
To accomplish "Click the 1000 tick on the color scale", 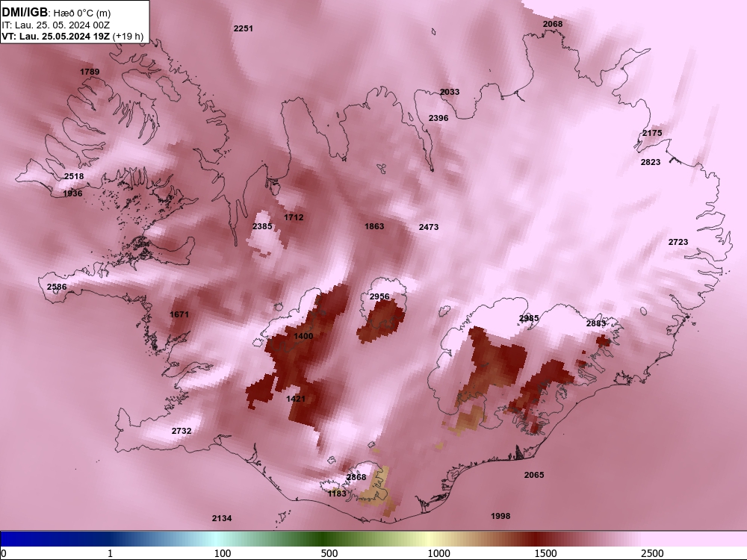I will tap(438, 553).
